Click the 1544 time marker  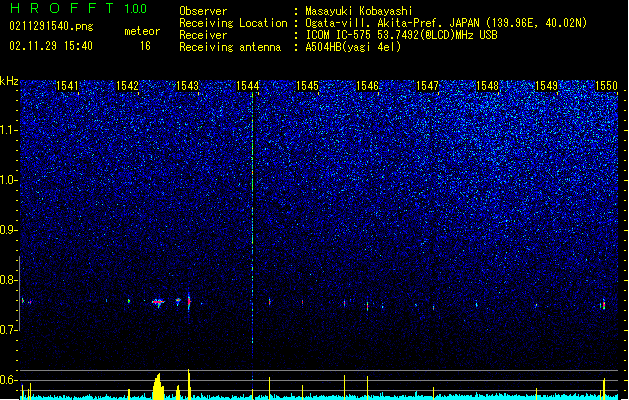pos(248,86)
